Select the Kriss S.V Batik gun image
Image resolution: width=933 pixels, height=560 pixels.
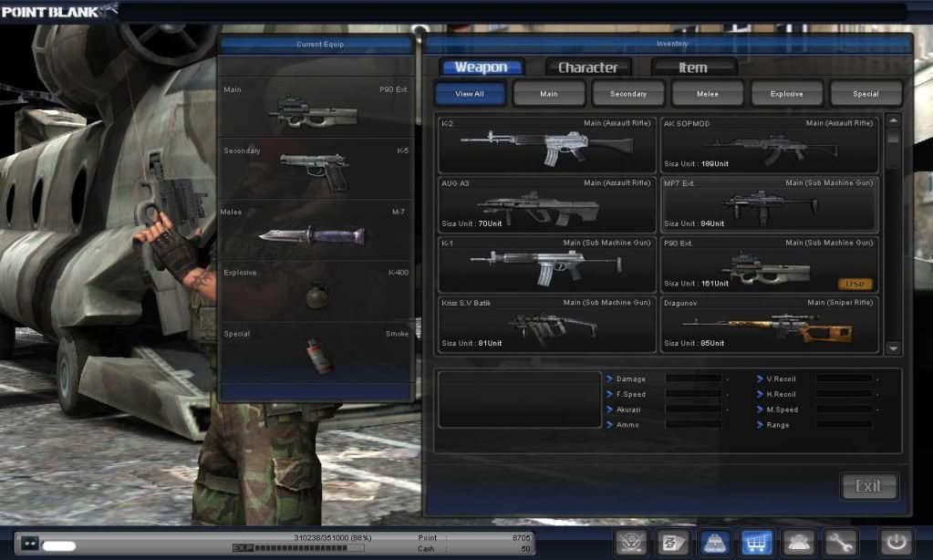tap(553, 328)
